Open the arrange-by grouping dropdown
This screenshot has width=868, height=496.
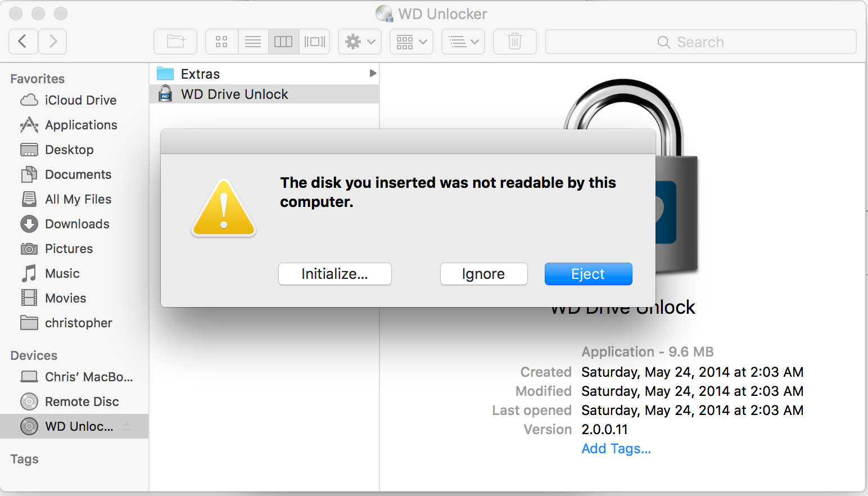[411, 42]
